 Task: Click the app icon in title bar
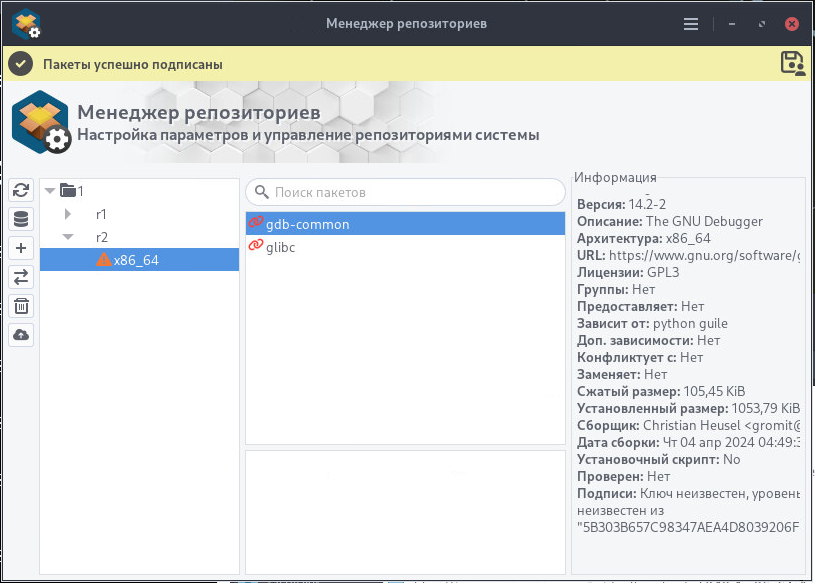pyautogui.click(x=26, y=23)
